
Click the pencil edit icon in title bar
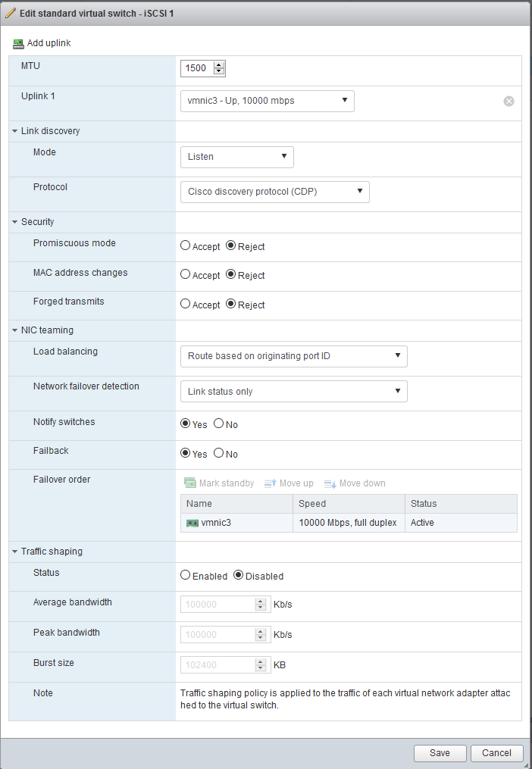[10, 13]
